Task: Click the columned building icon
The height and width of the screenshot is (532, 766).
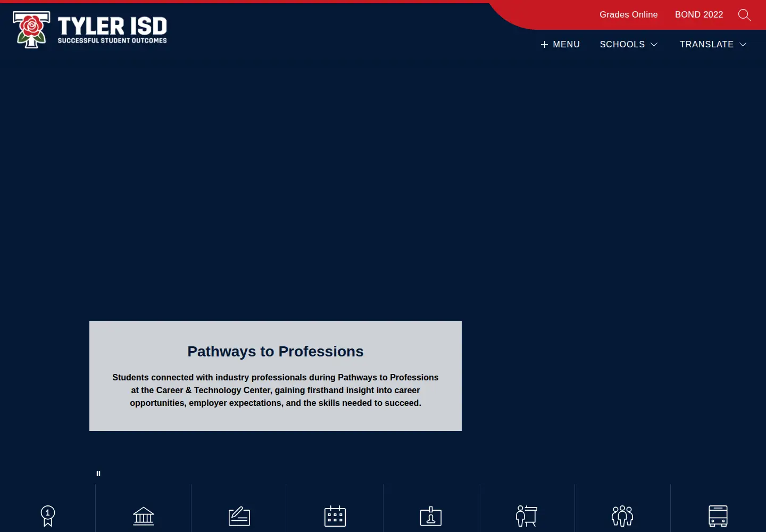Action: pyautogui.click(x=144, y=516)
